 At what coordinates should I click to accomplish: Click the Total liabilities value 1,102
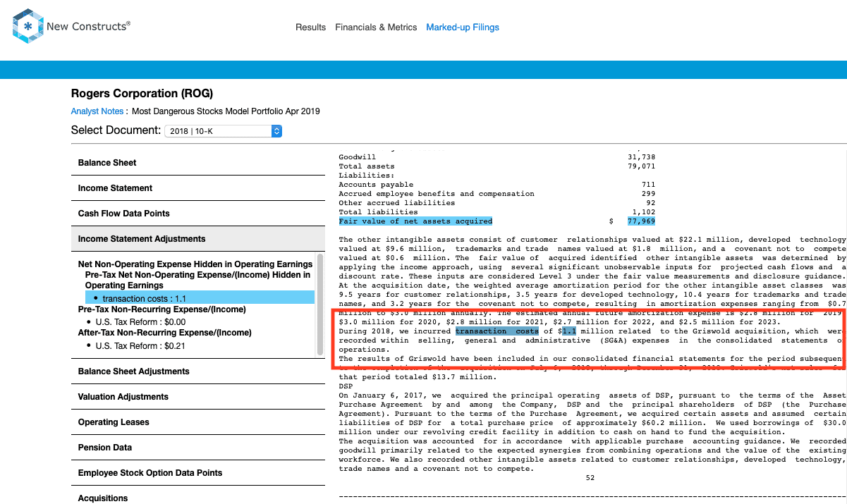point(643,211)
